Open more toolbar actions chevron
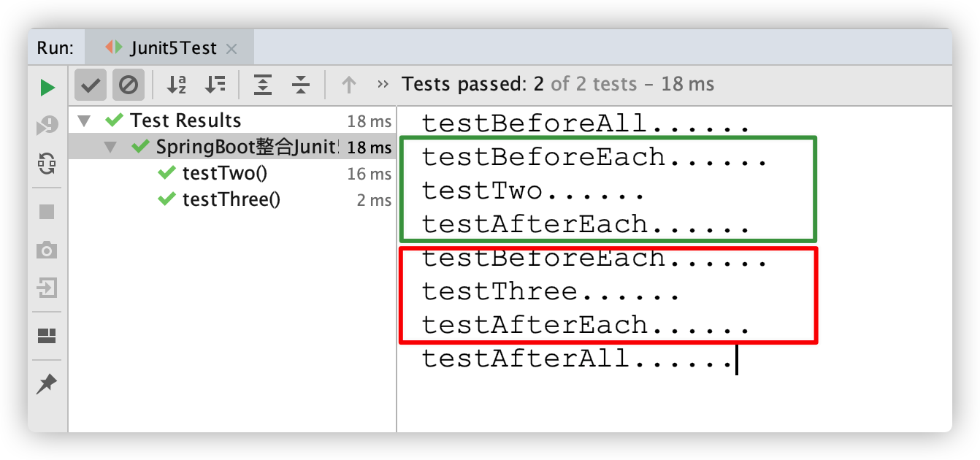Screen dimensions: 980x460 383,85
